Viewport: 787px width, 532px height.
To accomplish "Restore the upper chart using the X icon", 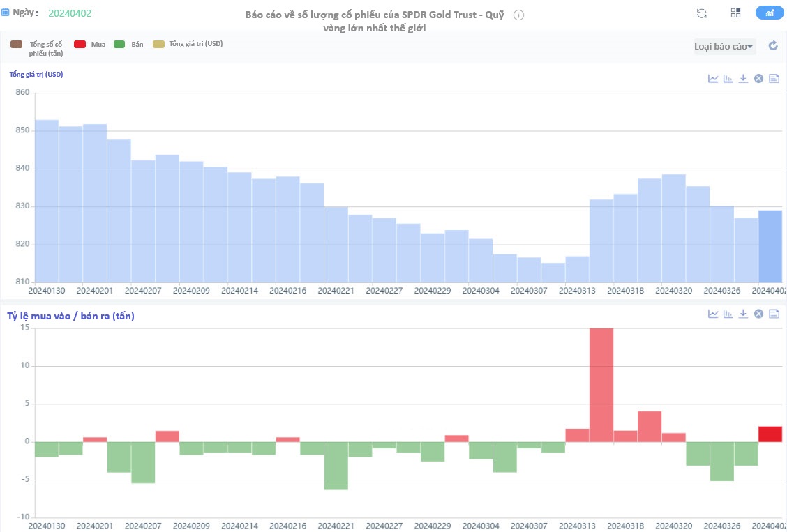I will click(759, 78).
